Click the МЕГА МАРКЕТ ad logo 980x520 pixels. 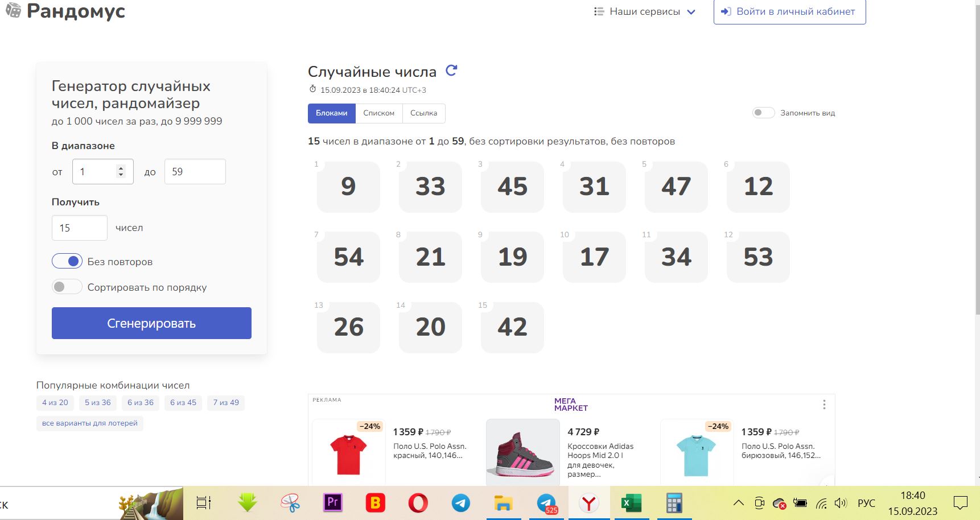click(571, 405)
